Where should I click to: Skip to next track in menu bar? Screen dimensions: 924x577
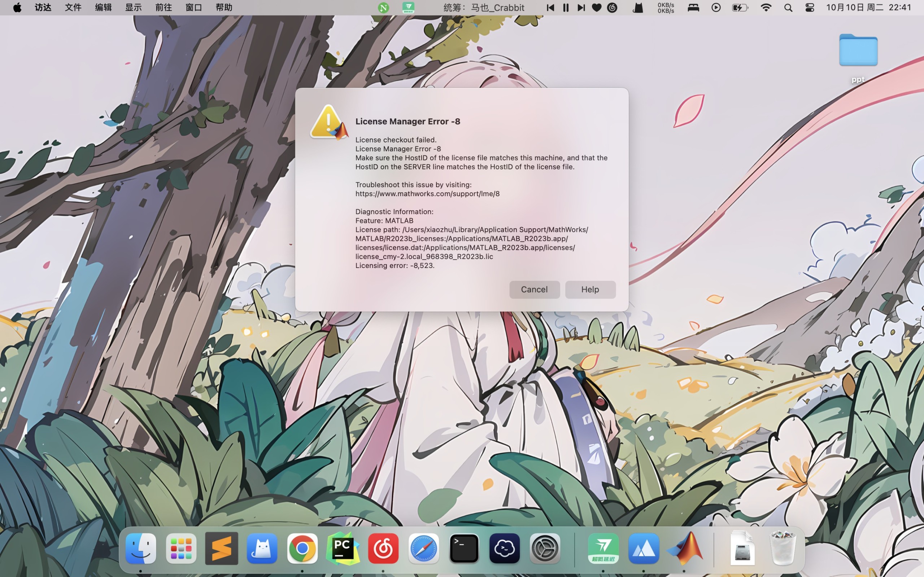point(581,8)
